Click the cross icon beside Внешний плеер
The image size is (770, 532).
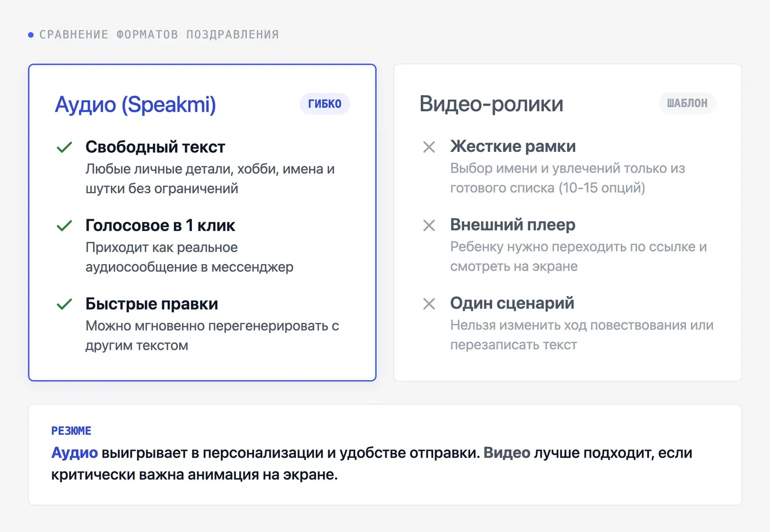pyautogui.click(x=429, y=225)
